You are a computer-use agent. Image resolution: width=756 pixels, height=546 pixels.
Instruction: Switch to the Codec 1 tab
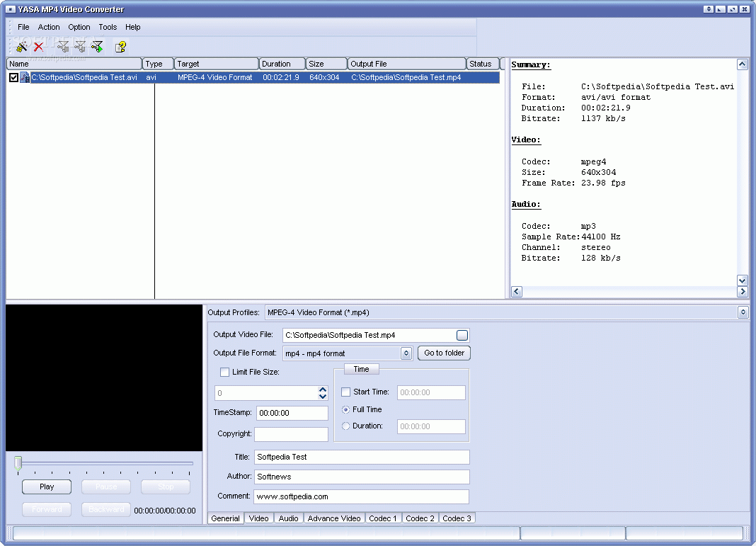[383, 518]
